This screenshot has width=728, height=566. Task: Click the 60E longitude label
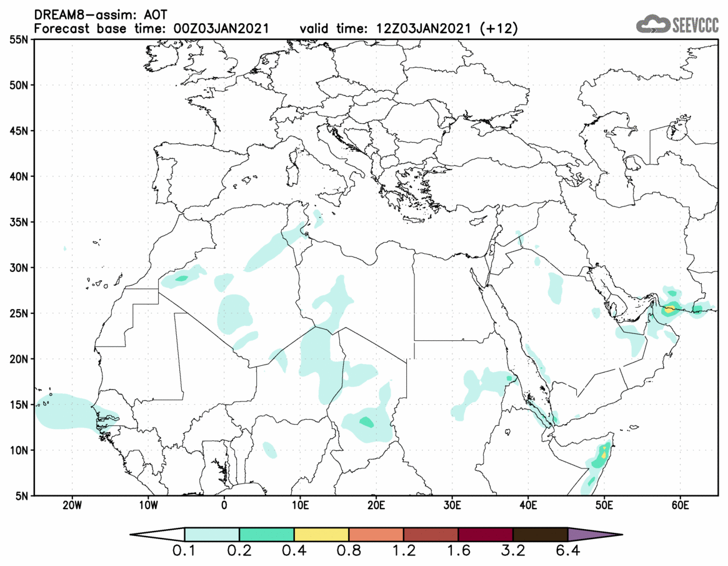point(680,505)
